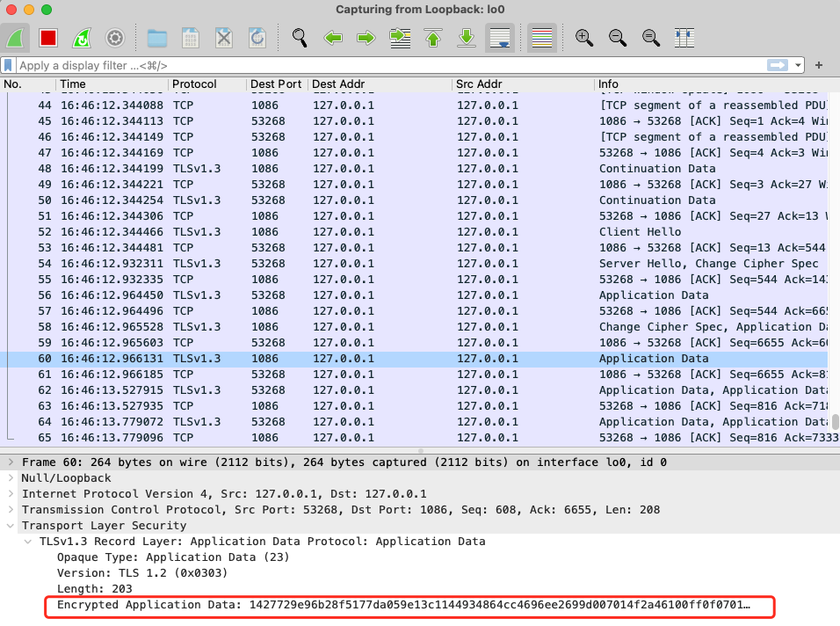
Task: Sort by the No. column header
Action: pyautogui.click(x=28, y=84)
